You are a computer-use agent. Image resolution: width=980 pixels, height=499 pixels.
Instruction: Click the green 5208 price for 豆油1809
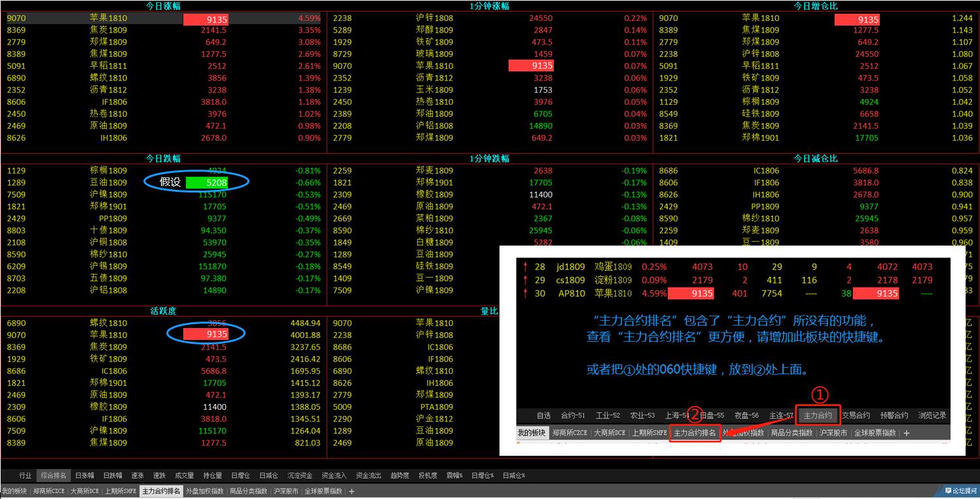click(206, 182)
